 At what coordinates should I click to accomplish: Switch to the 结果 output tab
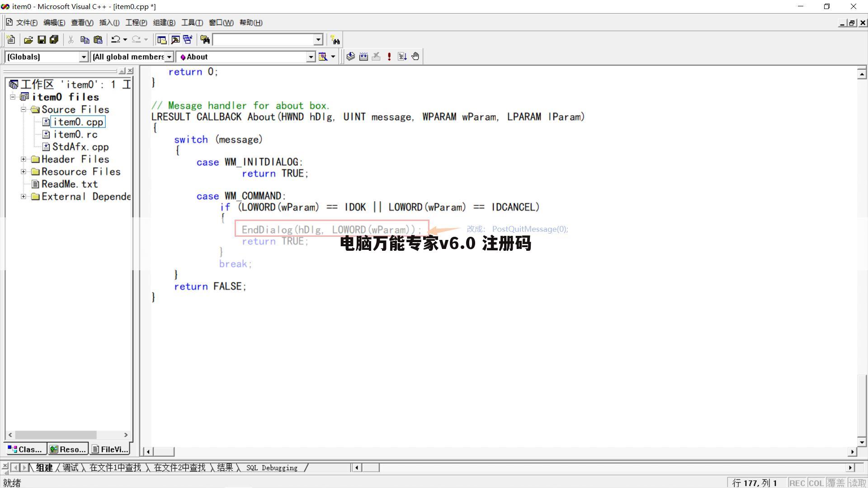225,468
